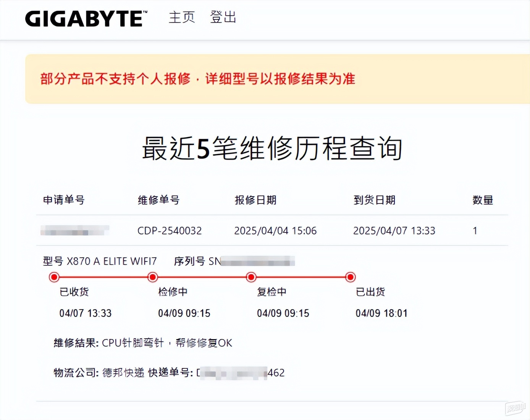Click the 数量 column header

[x=483, y=200]
